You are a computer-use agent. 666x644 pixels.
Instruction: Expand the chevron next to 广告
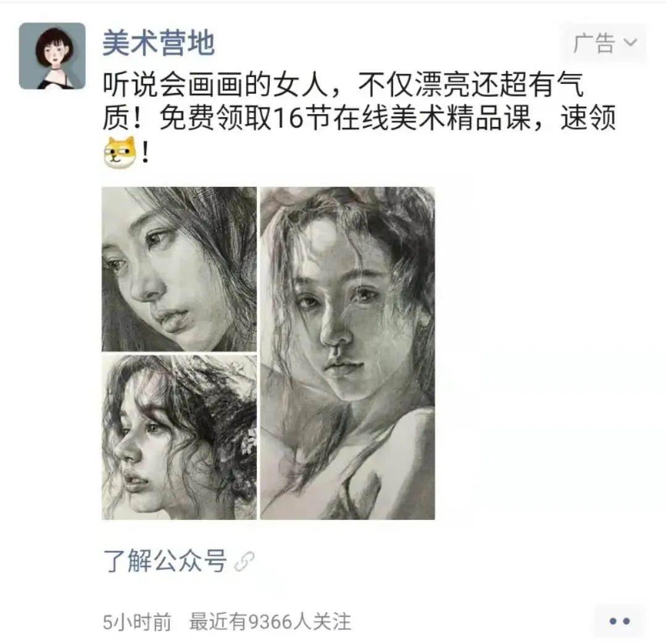click(x=630, y=42)
